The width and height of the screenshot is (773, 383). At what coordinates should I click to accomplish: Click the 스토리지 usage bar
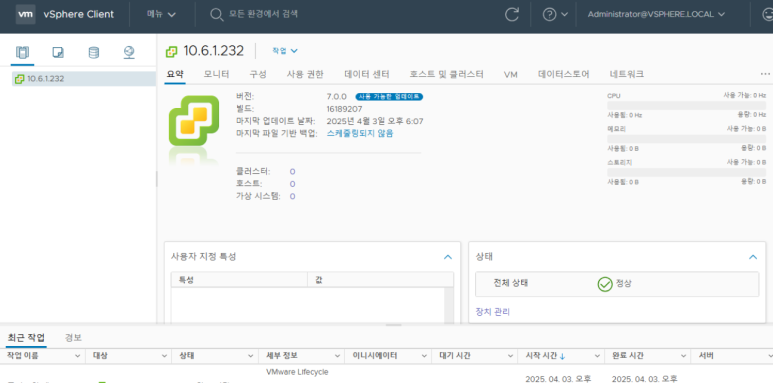[686, 172]
